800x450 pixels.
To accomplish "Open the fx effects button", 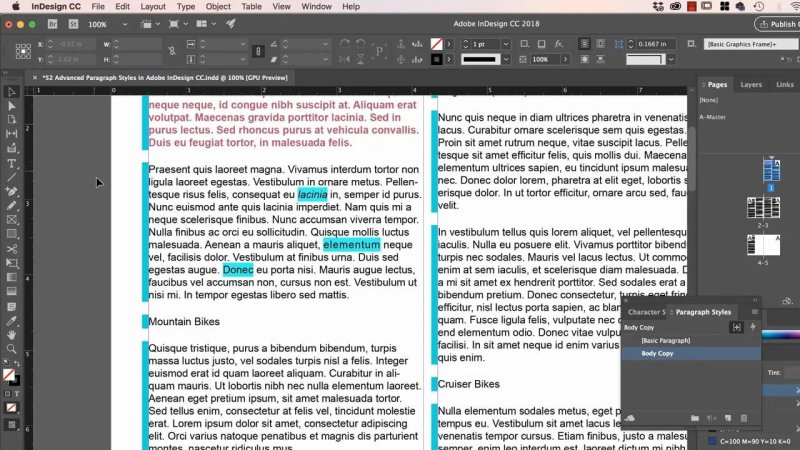I will (559, 44).
